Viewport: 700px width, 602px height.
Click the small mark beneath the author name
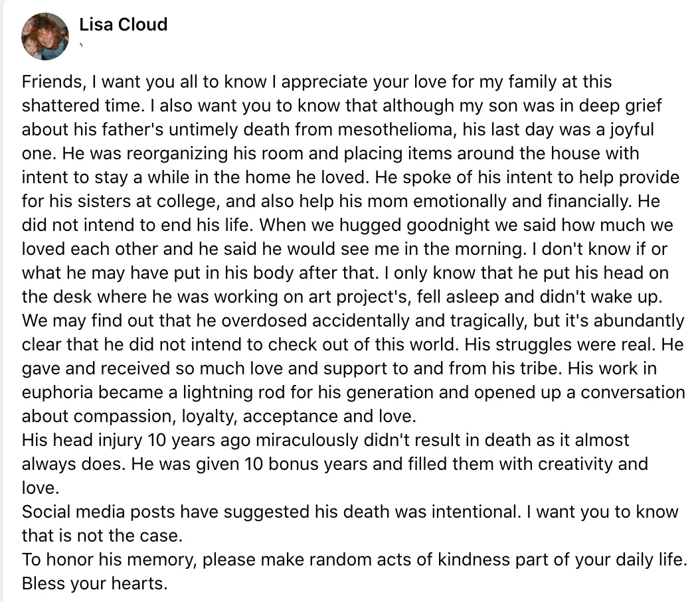(x=81, y=44)
